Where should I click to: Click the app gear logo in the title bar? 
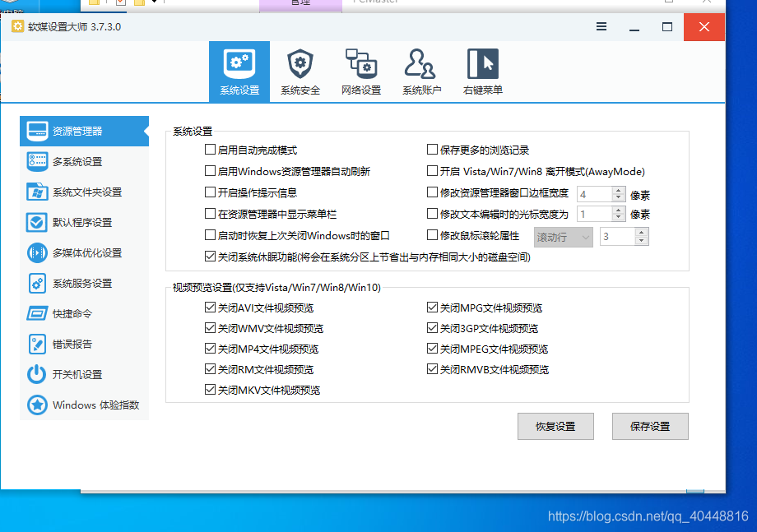click(17, 26)
